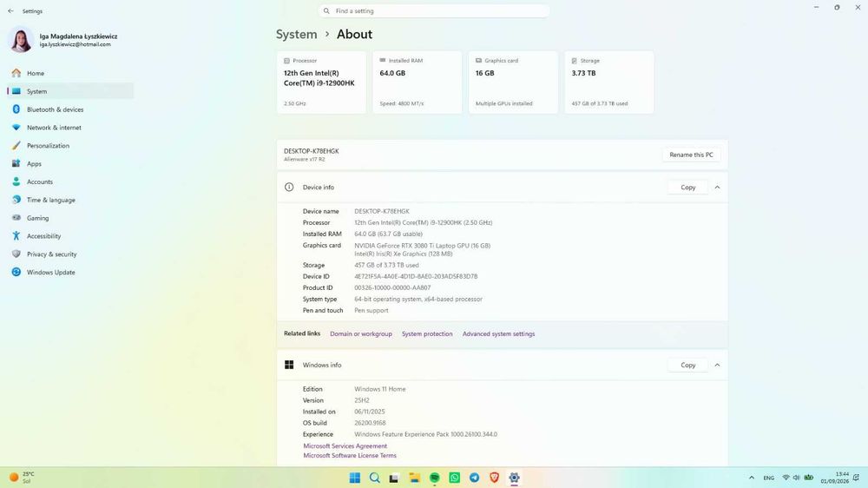Image resolution: width=868 pixels, height=488 pixels.
Task: Click the Find a setting search box
Action: 434,11
